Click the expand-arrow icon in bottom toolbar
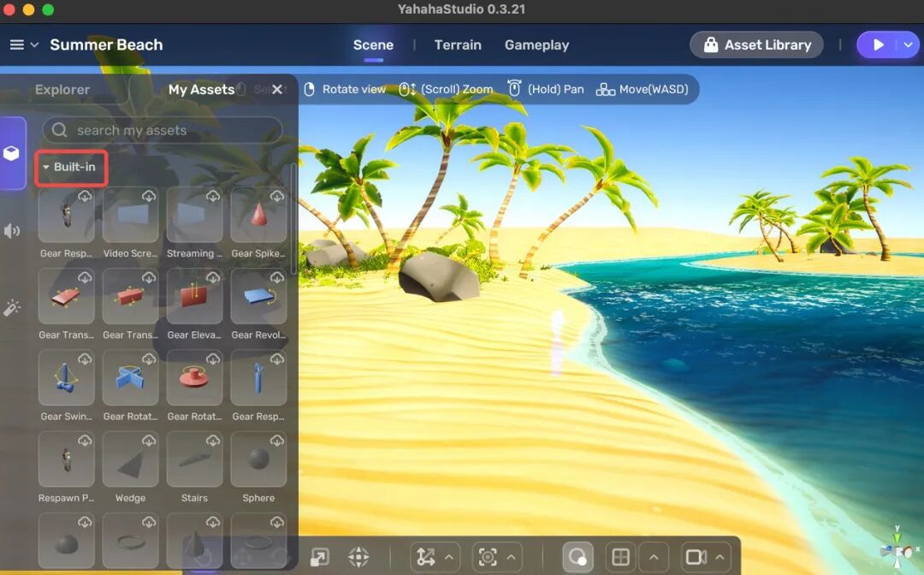 click(319, 557)
